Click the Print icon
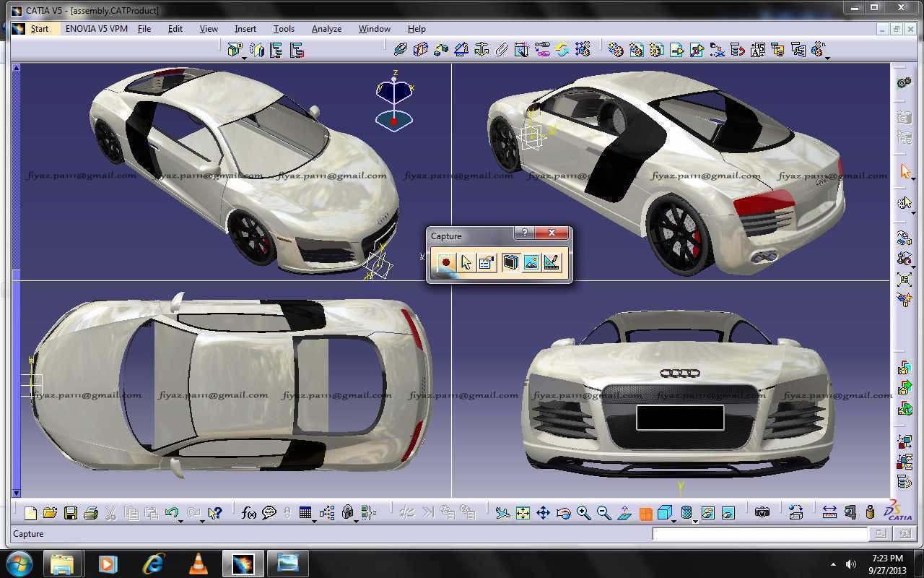Viewport: 924px width, 578px height. [x=90, y=513]
